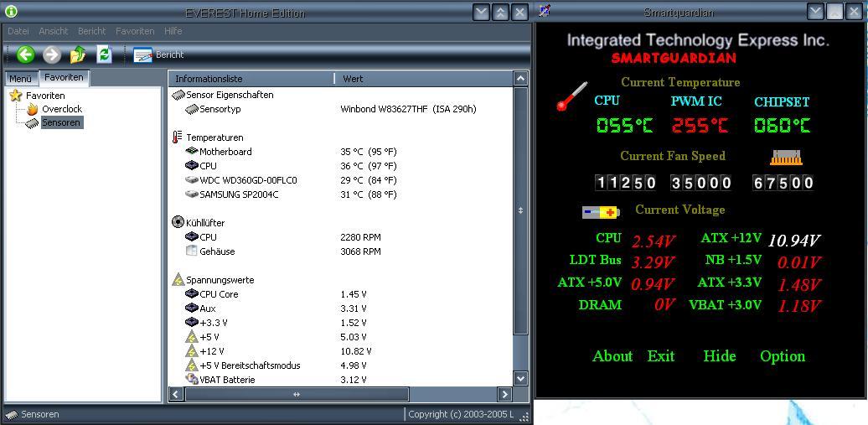Click the Gehäuse case fan icon
The height and width of the screenshot is (425, 868).
click(x=192, y=251)
